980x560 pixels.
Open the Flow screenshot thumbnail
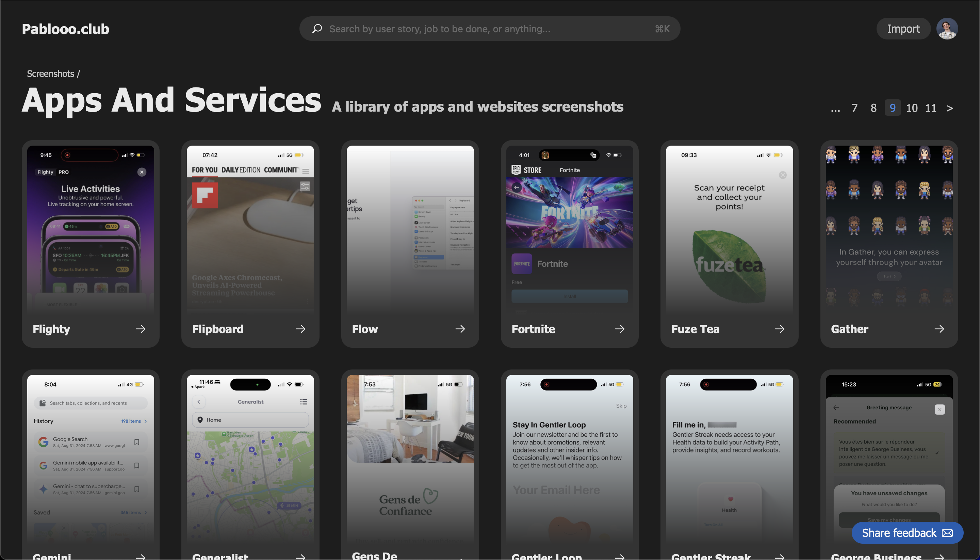410,229
